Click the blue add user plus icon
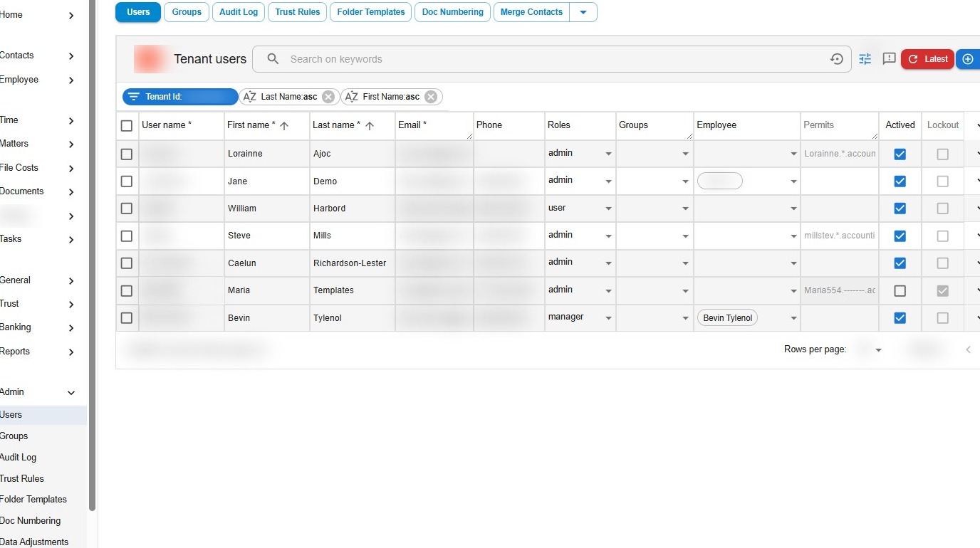 point(967,59)
